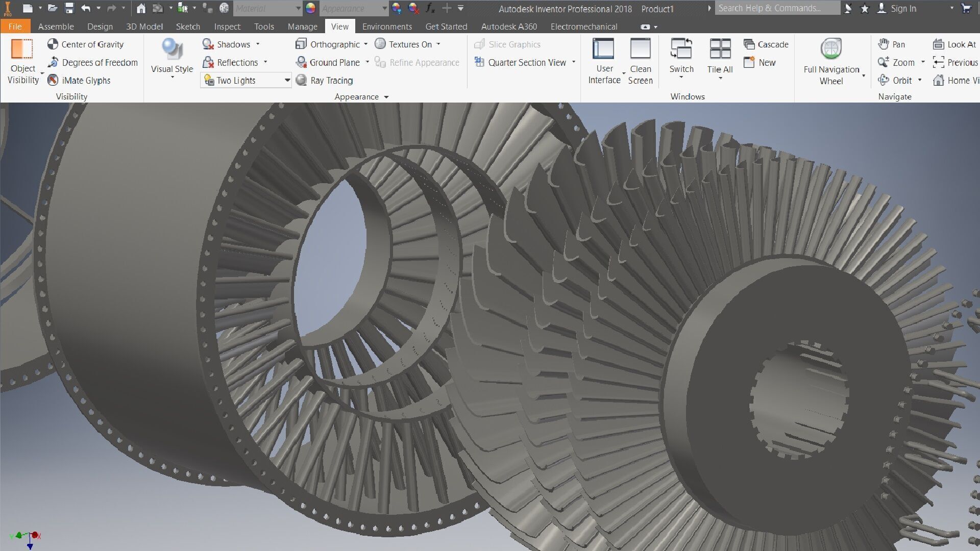Open the fx parameters icon
The image size is (980, 551).
pyautogui.click(x=430, y=8)
